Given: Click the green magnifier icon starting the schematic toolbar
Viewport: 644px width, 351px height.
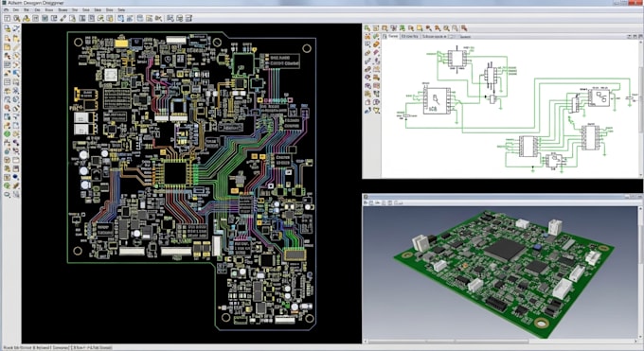Looking at the screenshot, I should 367,28.
